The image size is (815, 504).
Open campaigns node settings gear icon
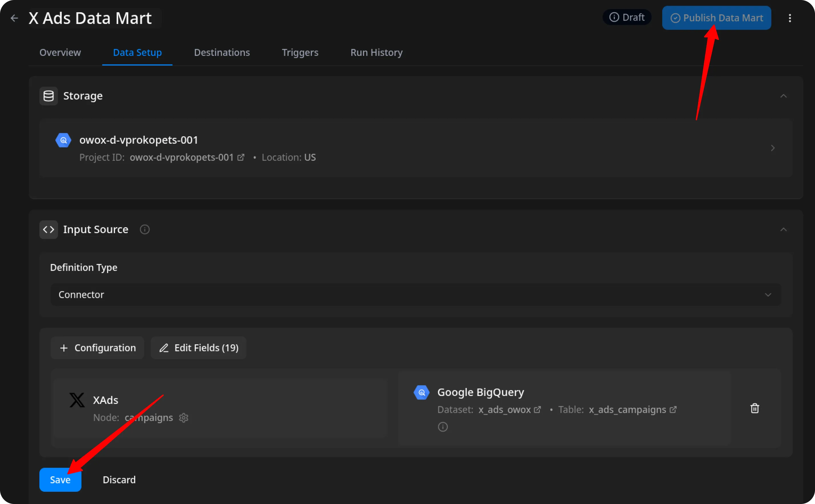pos(184,418)
